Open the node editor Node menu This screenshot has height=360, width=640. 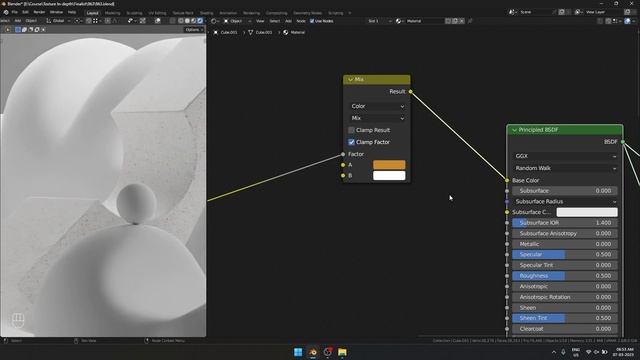coord(301,21)
